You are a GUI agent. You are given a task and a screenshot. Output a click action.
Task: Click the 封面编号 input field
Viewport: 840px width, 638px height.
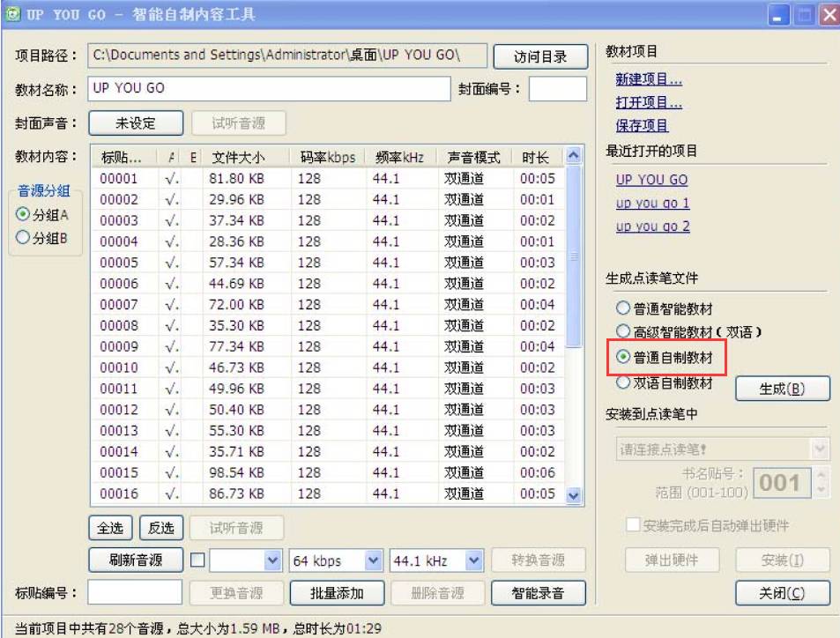(x=557, y=89)
